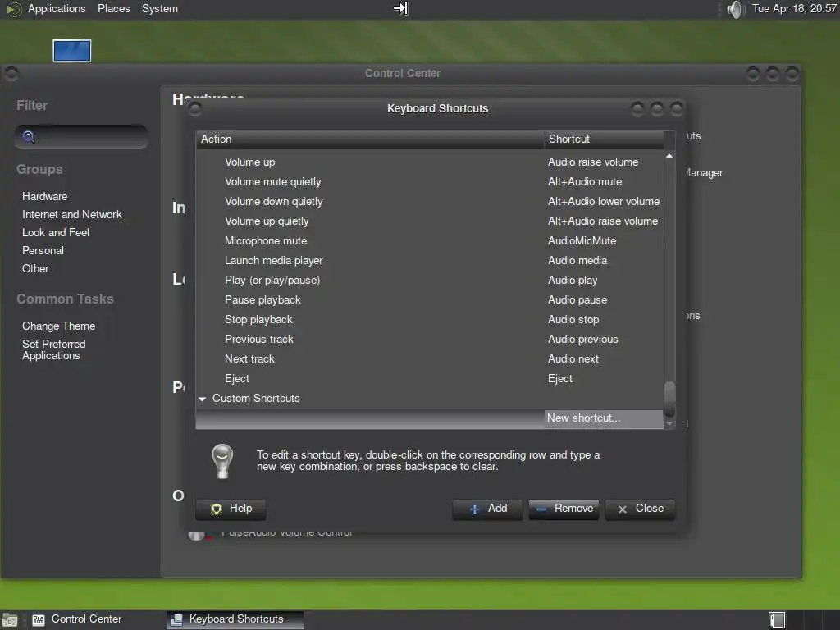Click the shortcuts list scrollbar handle
840x630 pixels.
point(669,399)
